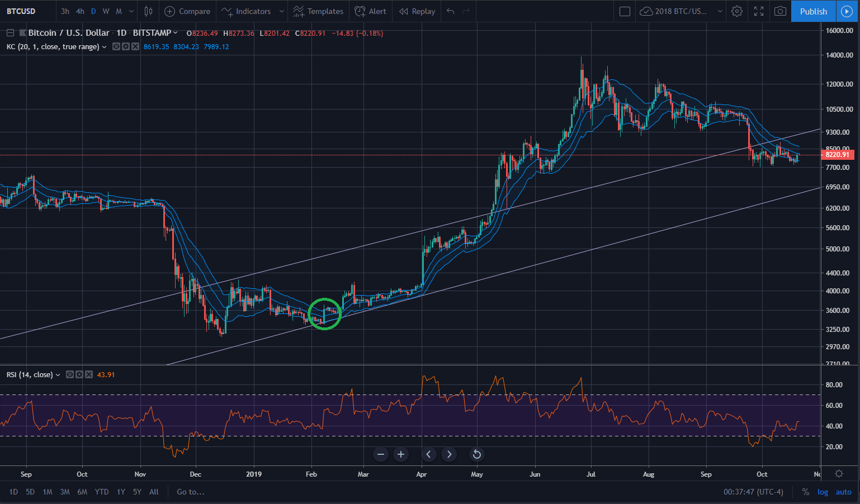Remove the RSI indicator

[x=89, y=374]
